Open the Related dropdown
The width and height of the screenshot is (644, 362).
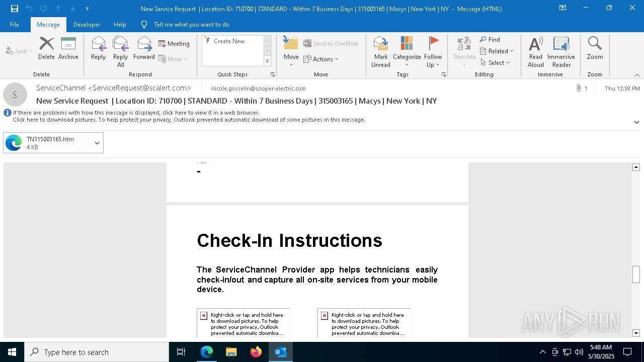click(x=497, y=51)
